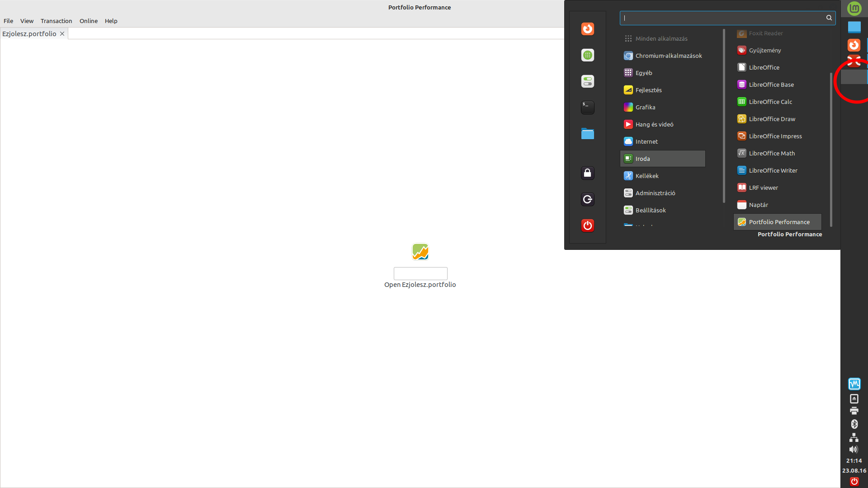Open the panel clock showing 21:14
The height and width of the screenshot is (488, 868).
click(x=854, y=460)
